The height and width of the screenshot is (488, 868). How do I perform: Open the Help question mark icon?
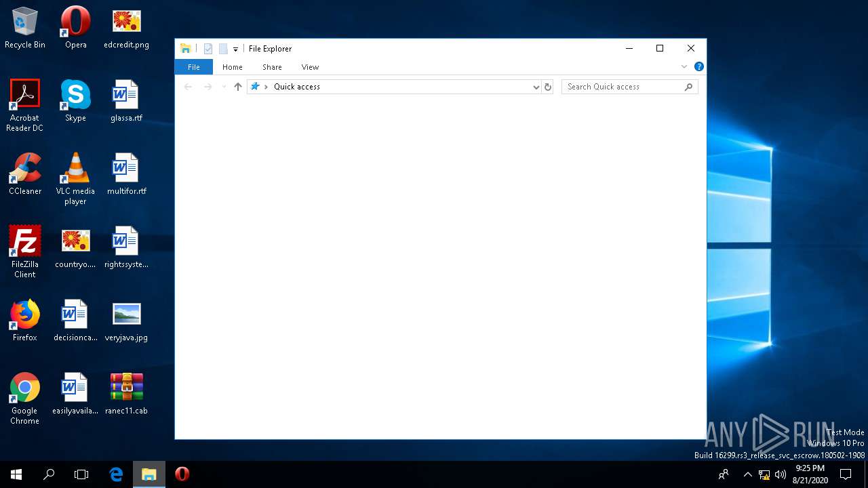tap(699, 66)
